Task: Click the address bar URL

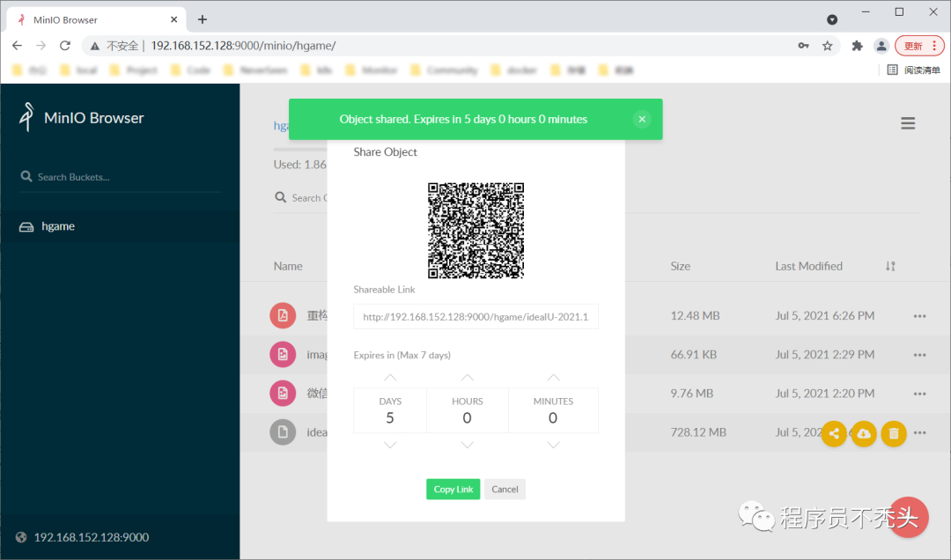Action: 243,46
